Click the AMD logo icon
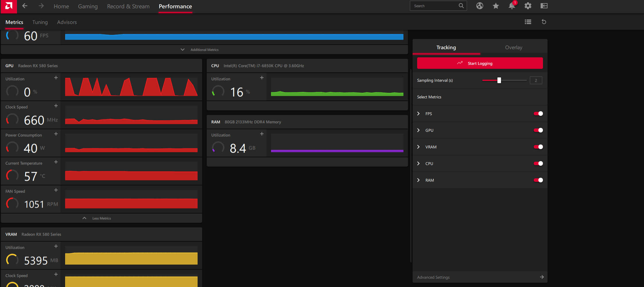The width and height of the screenshot is (644, 287). [9, 6]
